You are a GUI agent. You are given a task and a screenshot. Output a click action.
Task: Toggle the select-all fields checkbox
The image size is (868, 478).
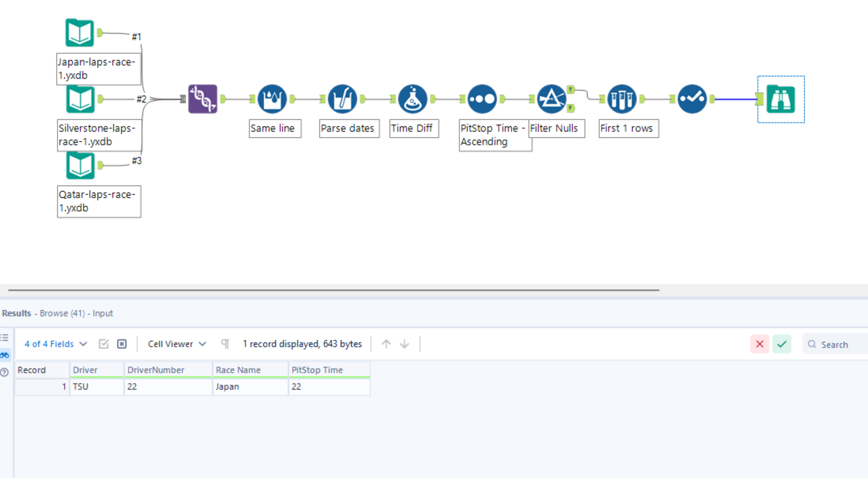[x=104, y=343]
